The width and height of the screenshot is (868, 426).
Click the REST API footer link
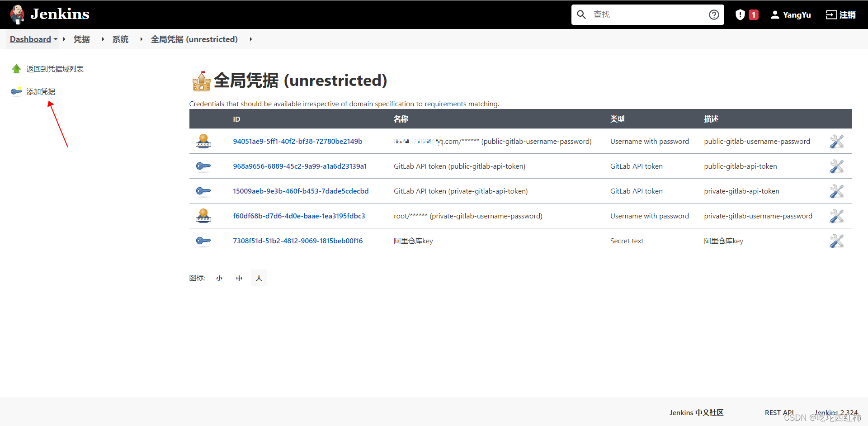(x=779, y=412)
